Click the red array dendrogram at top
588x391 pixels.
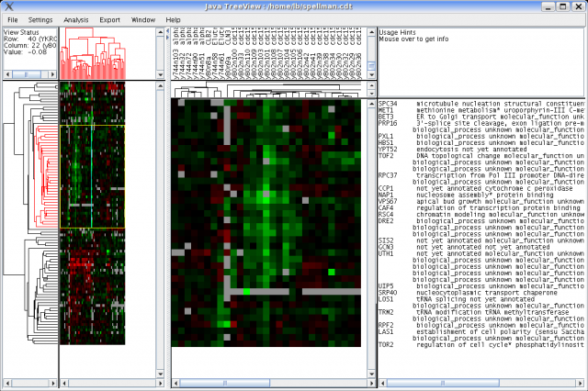[x=92, y=53]
